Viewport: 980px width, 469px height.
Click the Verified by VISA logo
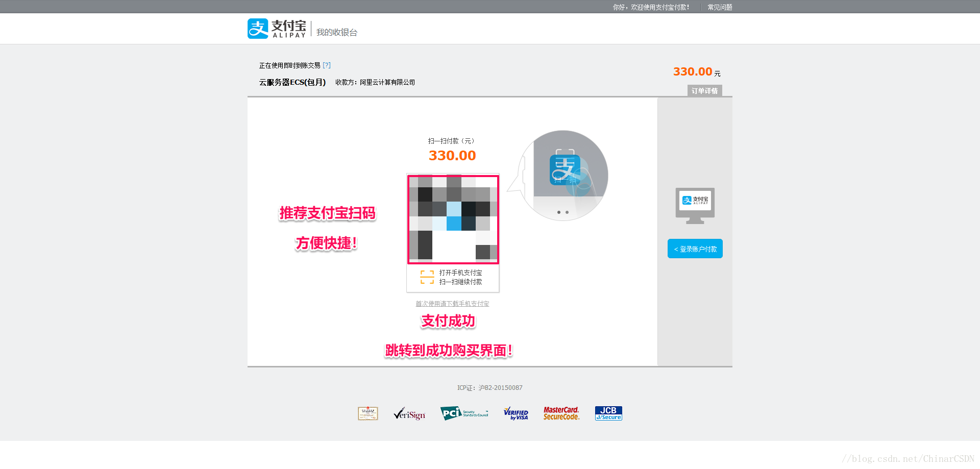[516, 413]
